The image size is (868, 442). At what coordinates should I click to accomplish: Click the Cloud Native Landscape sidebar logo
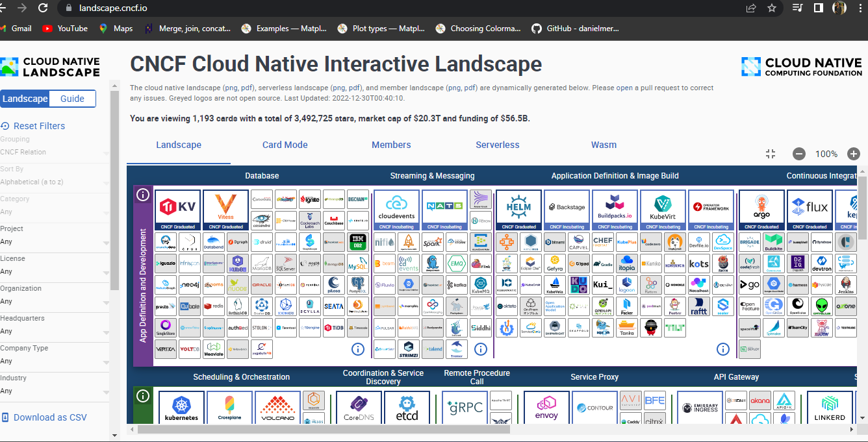pos(50,67)
